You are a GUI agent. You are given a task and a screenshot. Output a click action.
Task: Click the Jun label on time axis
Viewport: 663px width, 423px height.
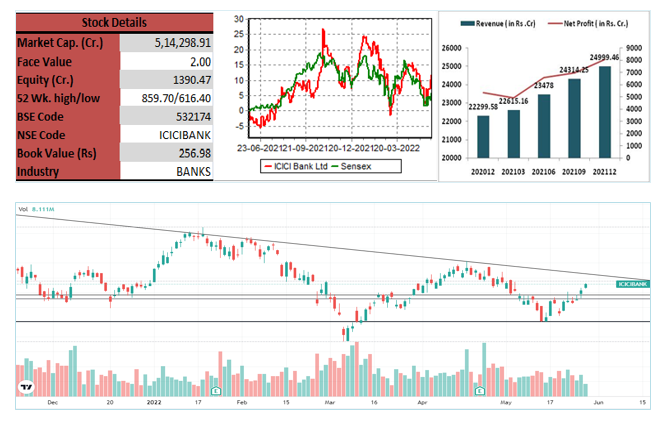tap(598, 402)
